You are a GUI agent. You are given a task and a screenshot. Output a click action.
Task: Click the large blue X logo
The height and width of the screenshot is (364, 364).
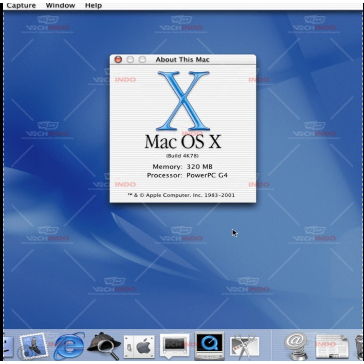click(183, 101)
